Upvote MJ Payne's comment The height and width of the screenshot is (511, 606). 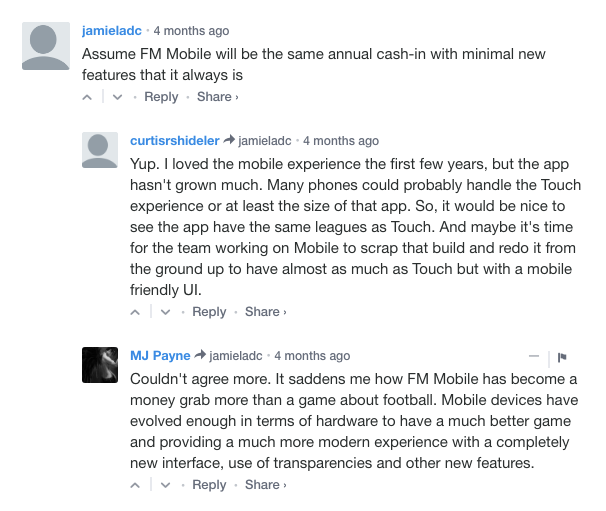tap(135, 485)
